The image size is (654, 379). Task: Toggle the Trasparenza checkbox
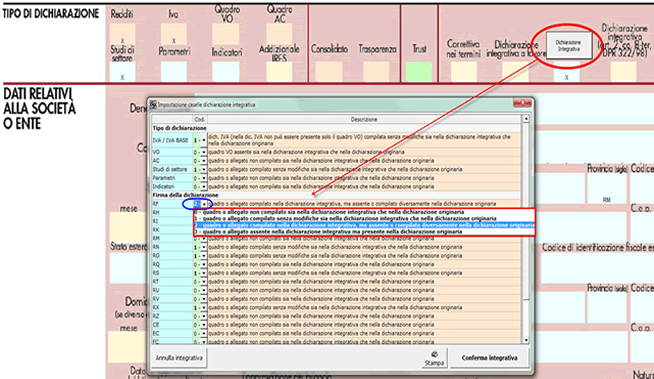[376, 72]
